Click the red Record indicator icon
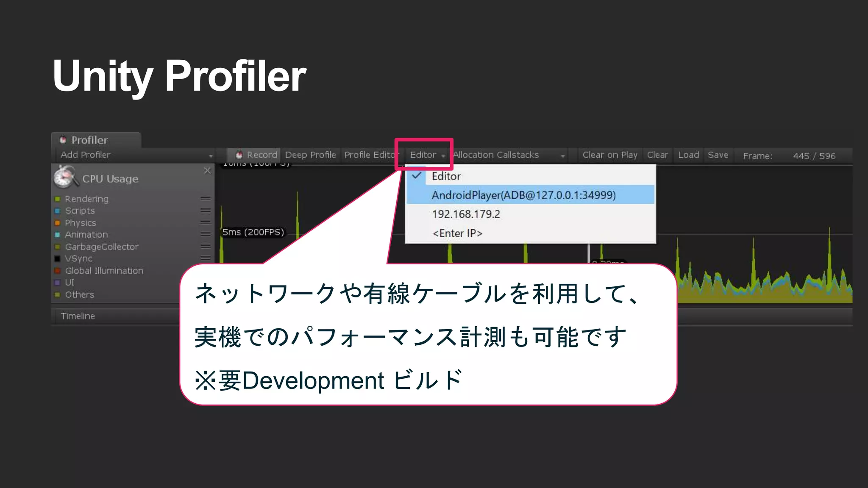The height and width of the screenshot is (488, 868). pyautogui.click(x=239, y=155)
